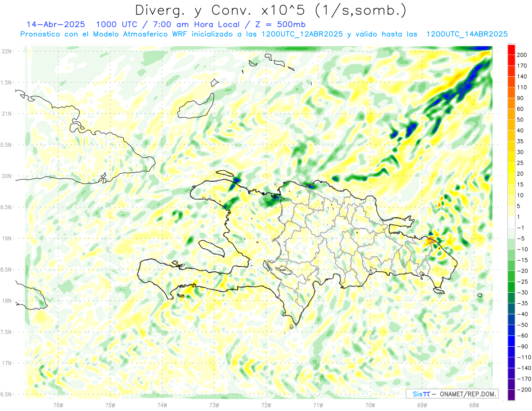Image resolution: width=532 pixels, height=411 pixels.
Task: Click the '5' color scale value
Action: (x=519, y=206)
